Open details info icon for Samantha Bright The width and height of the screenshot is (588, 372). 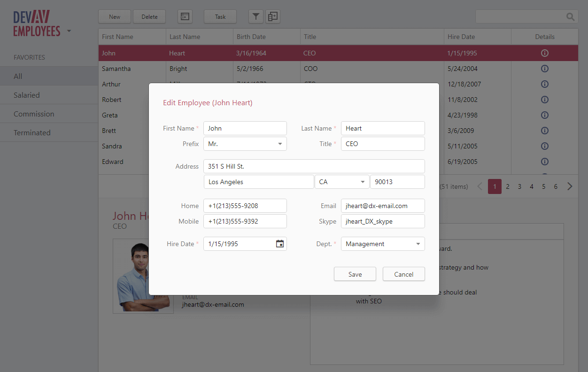[x=545, y=69]
